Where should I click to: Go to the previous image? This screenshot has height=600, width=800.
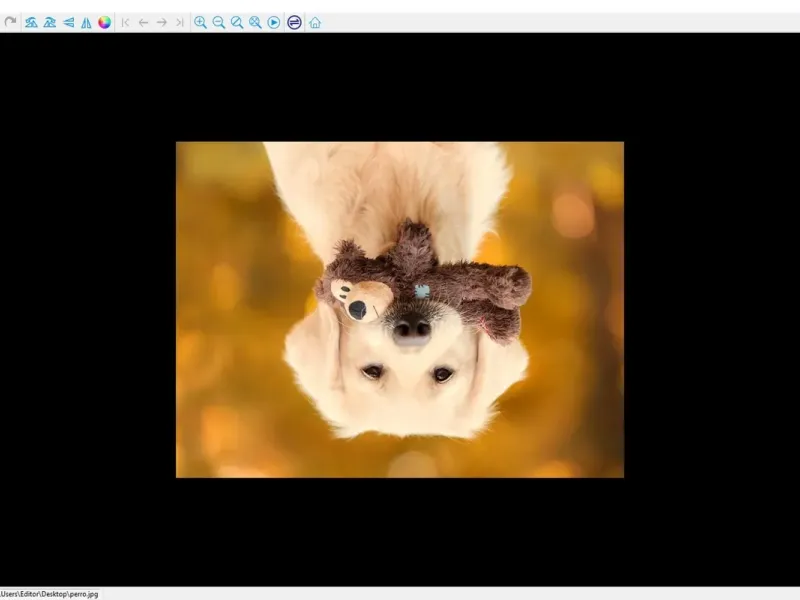143,22
